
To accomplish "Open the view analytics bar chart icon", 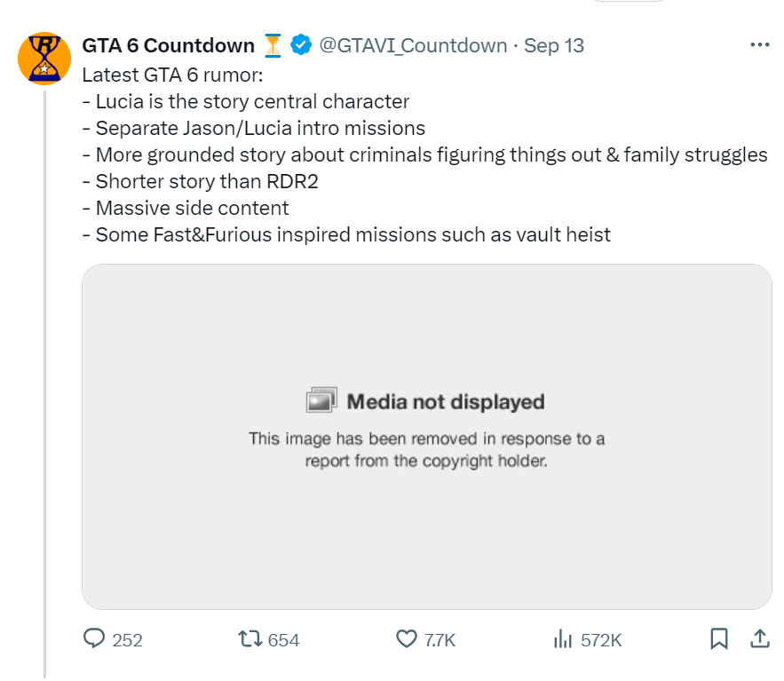I will [x=562, y=639].
